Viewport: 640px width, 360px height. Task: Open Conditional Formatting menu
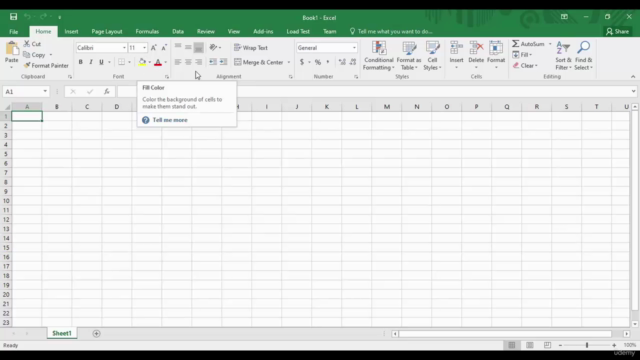pyautogui.click(x=378, y=56)
